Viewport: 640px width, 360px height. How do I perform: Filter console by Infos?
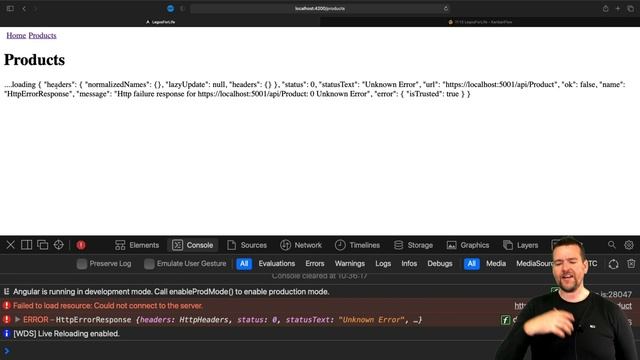(409, 264)
